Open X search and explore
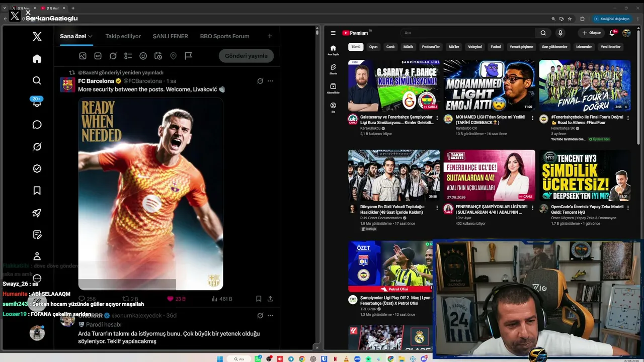 point(37,80)
